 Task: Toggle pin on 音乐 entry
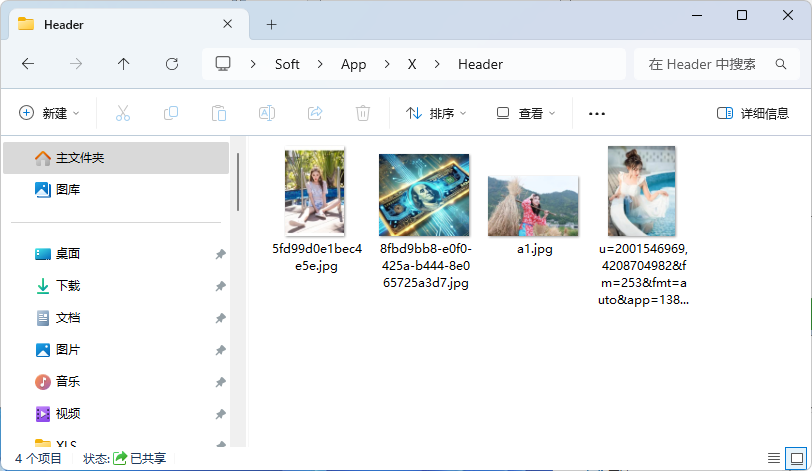tap(221, 382)
